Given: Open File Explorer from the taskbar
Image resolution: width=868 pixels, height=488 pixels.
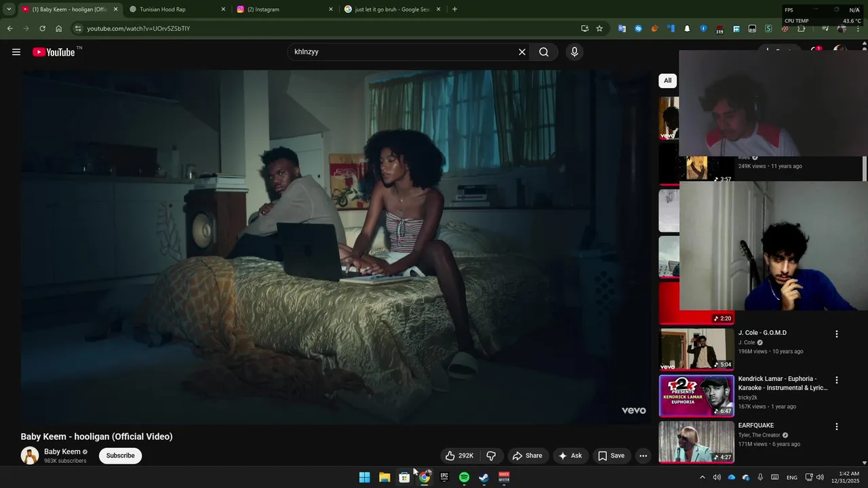Looking at the screenshot, I should click(384, 477).
